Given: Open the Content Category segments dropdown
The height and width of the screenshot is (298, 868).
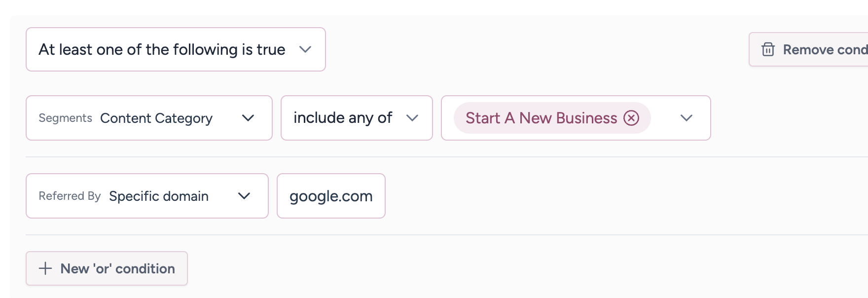Looking at the screenshot, I should click(149, 118).
